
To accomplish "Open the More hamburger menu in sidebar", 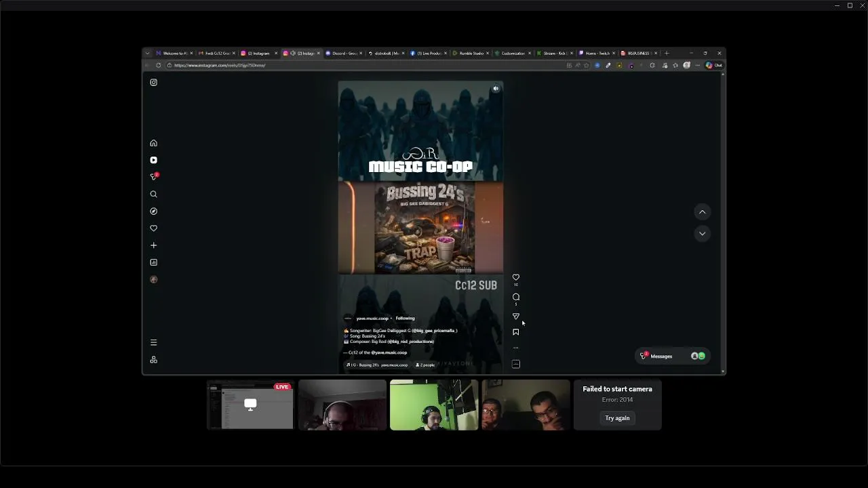I will point(153,342).
